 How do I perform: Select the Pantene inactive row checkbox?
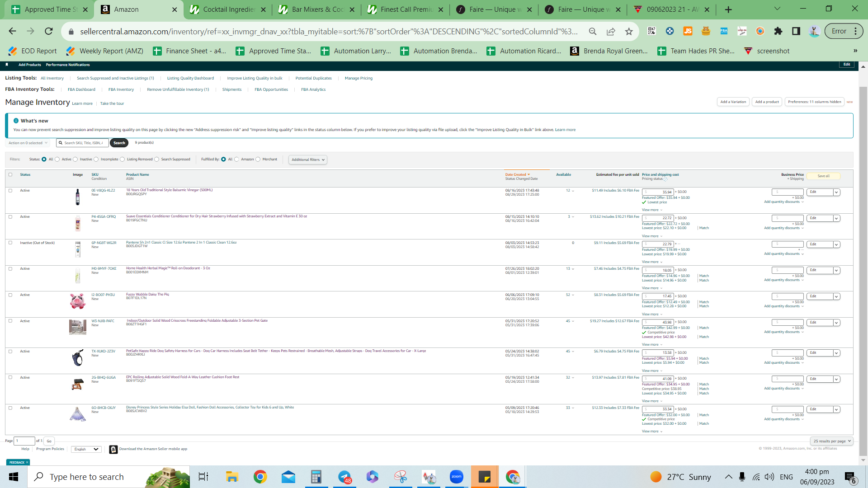point(10,243)
